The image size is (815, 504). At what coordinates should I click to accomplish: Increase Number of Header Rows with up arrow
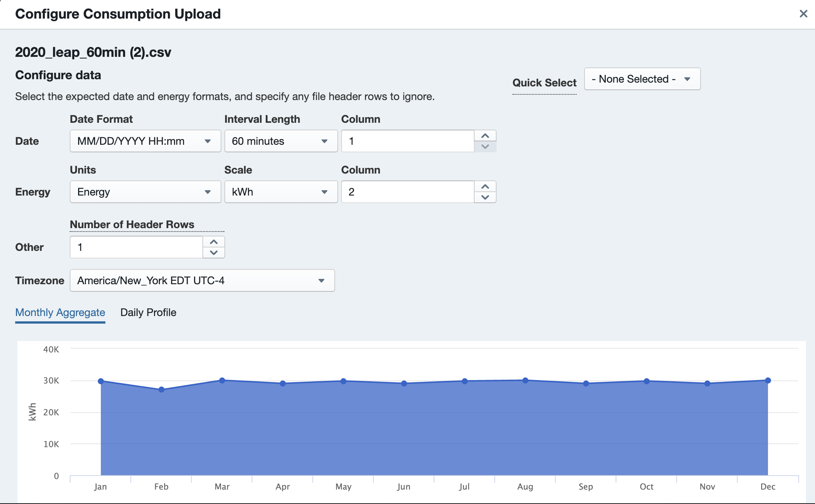click(x=213, y=242)
